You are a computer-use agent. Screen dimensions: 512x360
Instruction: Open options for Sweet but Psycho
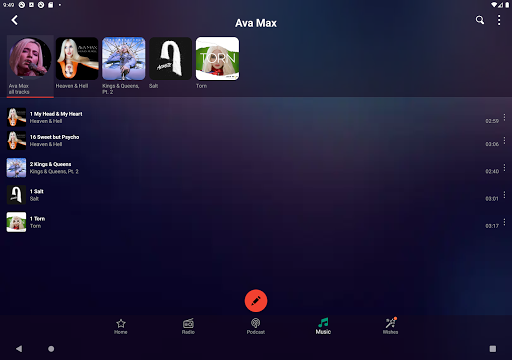coord(504,140)
